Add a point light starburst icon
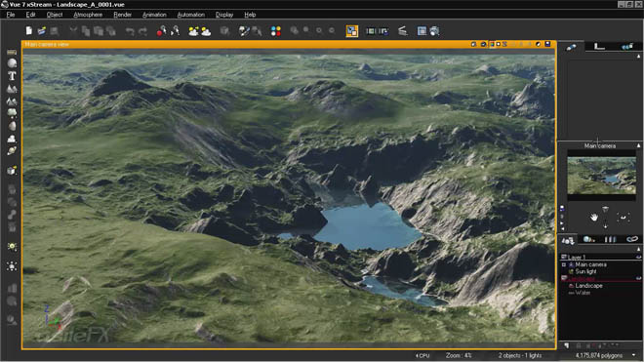The image size is (644, 362). tap(12, 266)
